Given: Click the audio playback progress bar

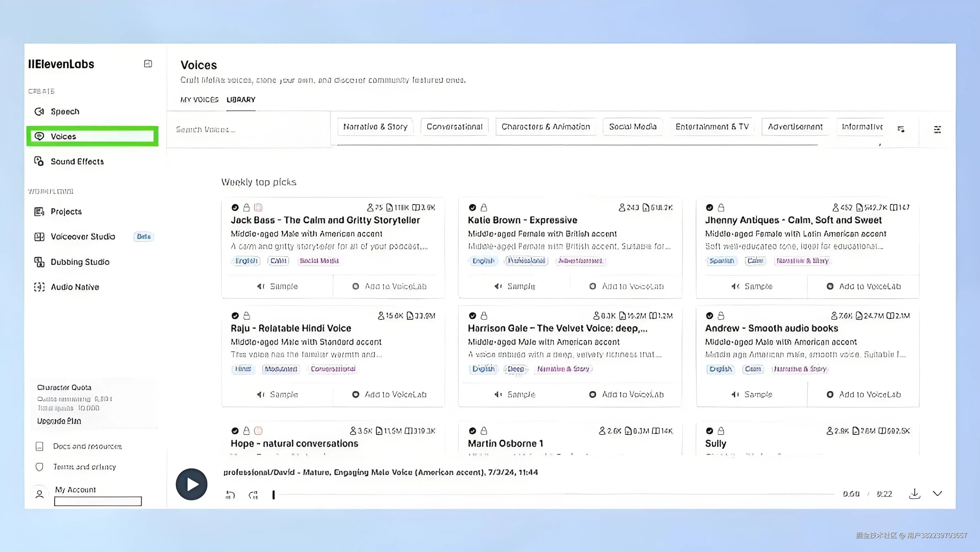Looking at the screenshot, I should tap(552, 494).
